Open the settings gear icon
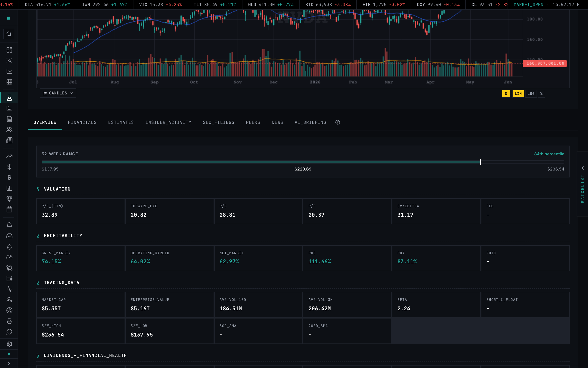Screen dimensions: 588x368 tap(9, 344)
